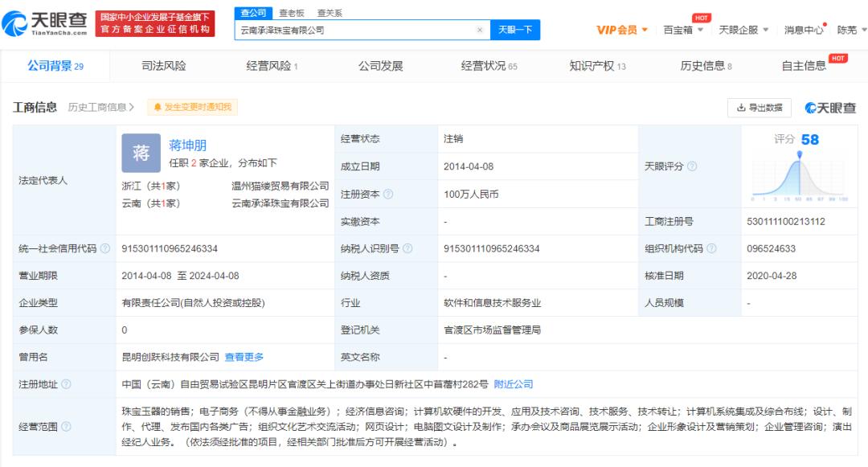The image size is (868, 467).
Task: Open the 天眼企服 dropdown
Action: click(x=740, y=29)
